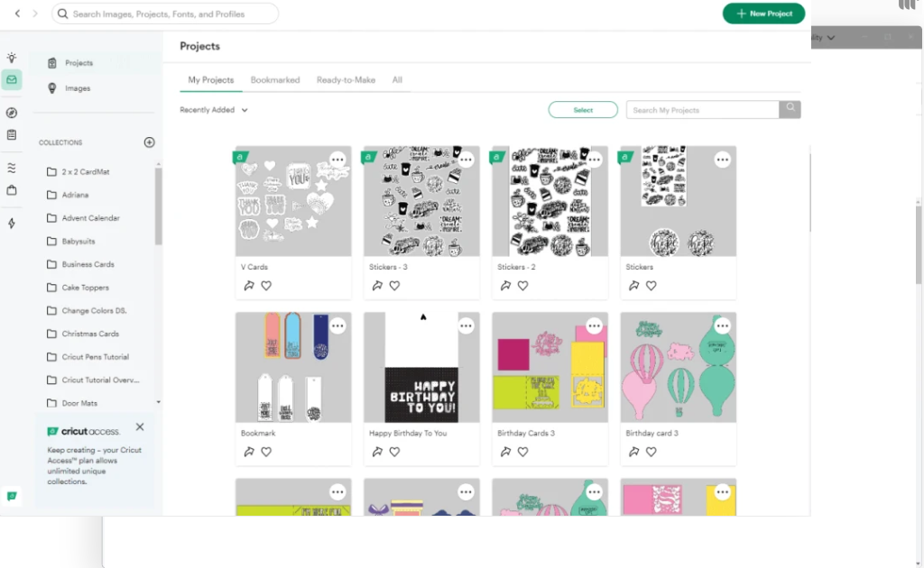Click the share icon under Stickers - 3

click(x=377, y=286)
